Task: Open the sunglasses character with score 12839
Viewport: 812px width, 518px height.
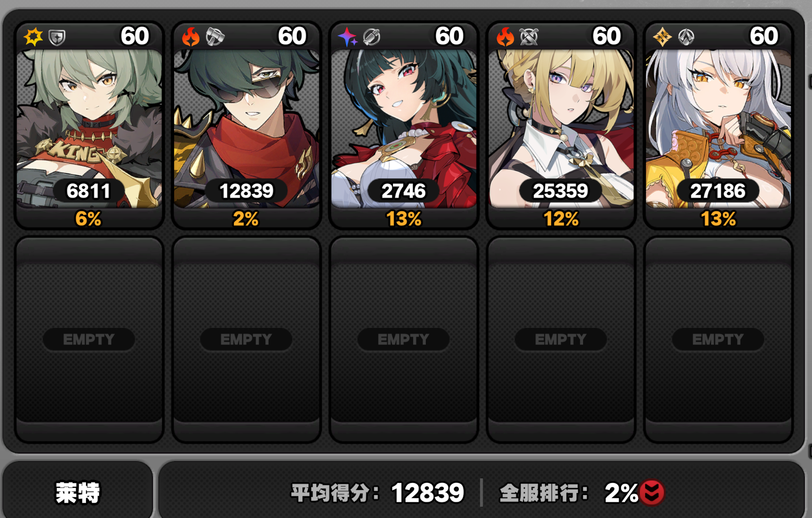Action: (246, 125)
